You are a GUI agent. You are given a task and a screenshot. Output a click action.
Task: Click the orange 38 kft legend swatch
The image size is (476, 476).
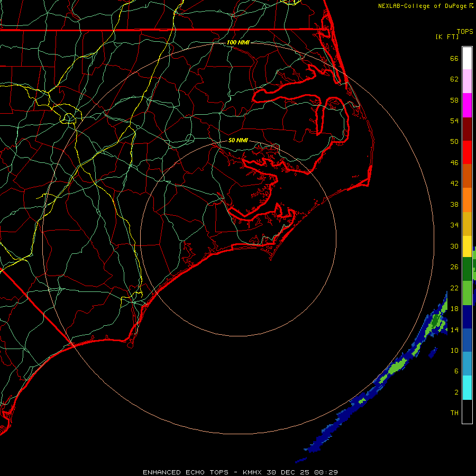467,199
